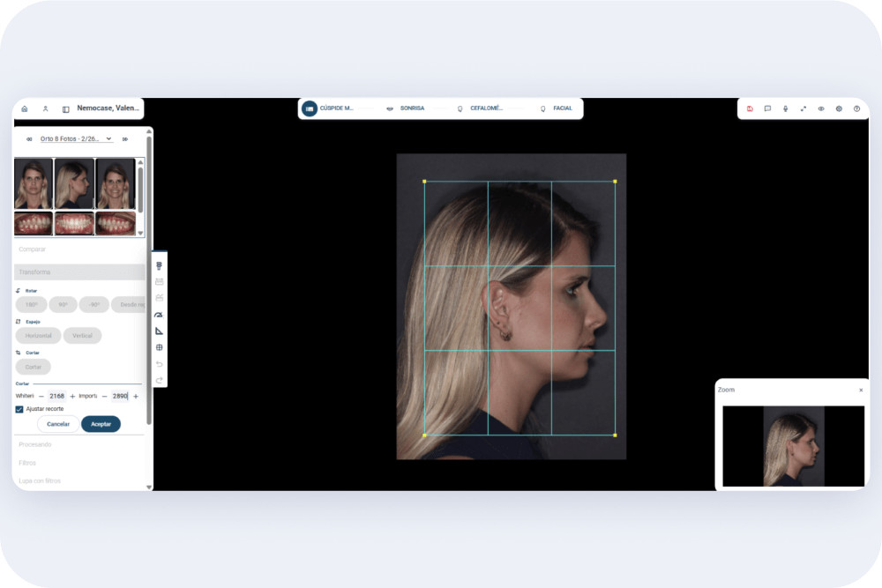
Task: Rotate image by -90°
Action: pyautogui.click(x=94, y=305)
